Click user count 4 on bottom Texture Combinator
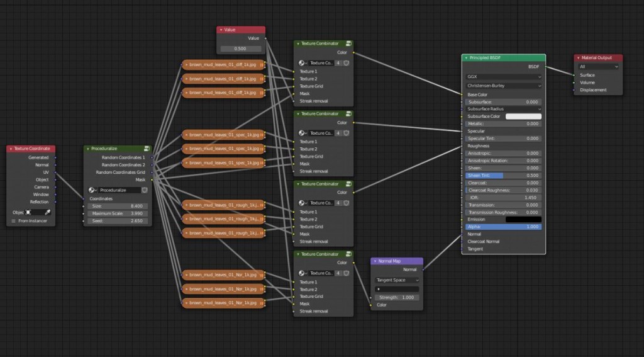The height and width of the screenshot is (357, 644). click(x=338, y=273)
